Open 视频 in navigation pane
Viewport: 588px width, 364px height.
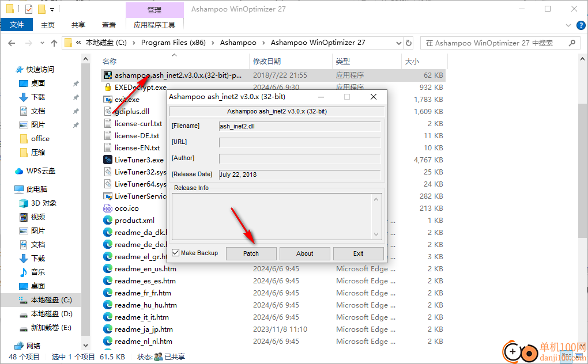coord(38,217)
